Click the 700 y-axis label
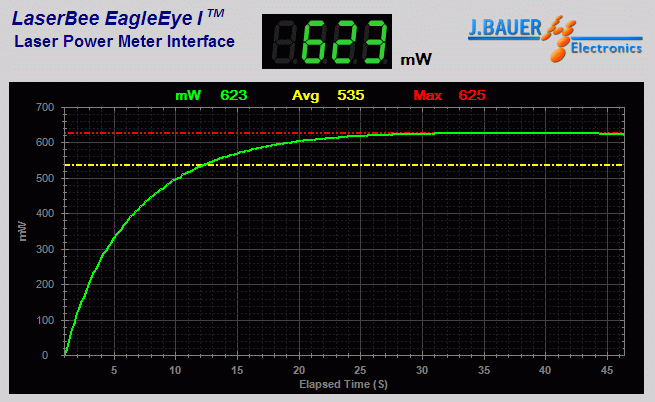The height and width of the screenshot is (402, 655). (45, 107)
